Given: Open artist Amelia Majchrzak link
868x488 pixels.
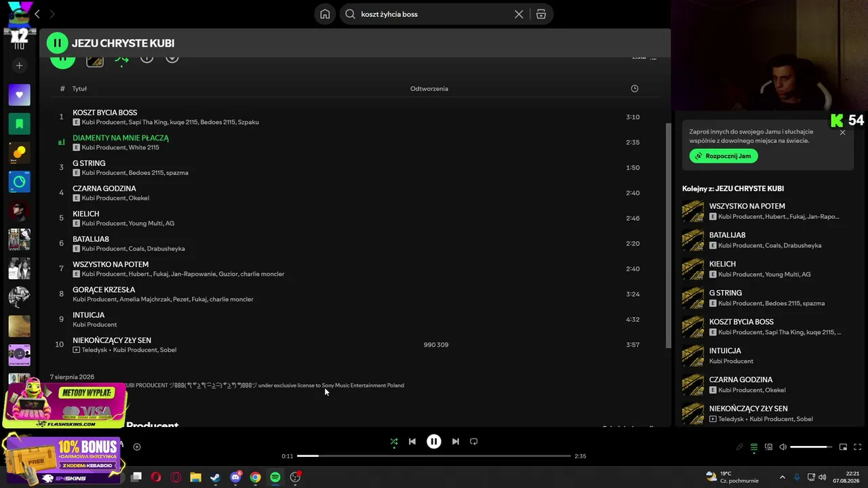Looking at the screenshot, I should tap(145, 299).
